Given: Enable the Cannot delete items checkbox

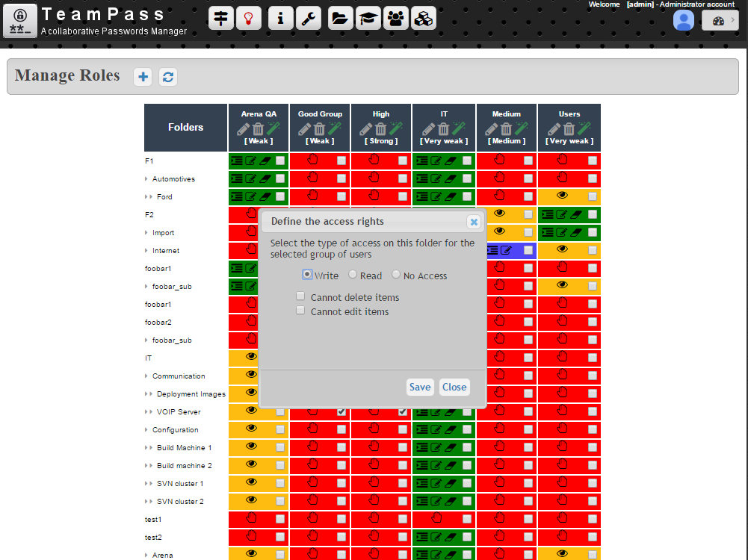Looking at the screenshot, I should 300,296.
